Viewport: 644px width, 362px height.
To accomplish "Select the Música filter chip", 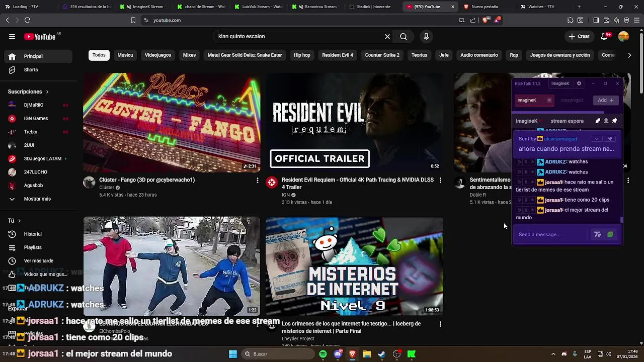I will (125, 55).
